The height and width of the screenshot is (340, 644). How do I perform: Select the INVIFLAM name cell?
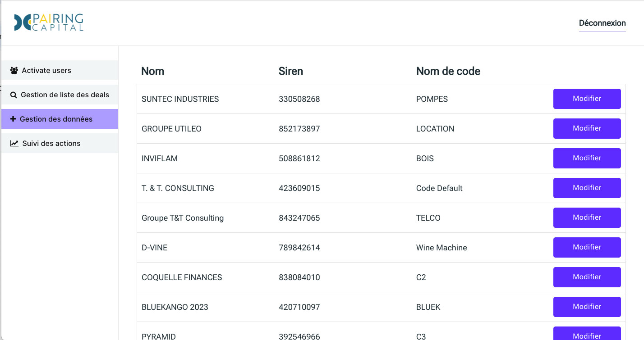(160, 159)
